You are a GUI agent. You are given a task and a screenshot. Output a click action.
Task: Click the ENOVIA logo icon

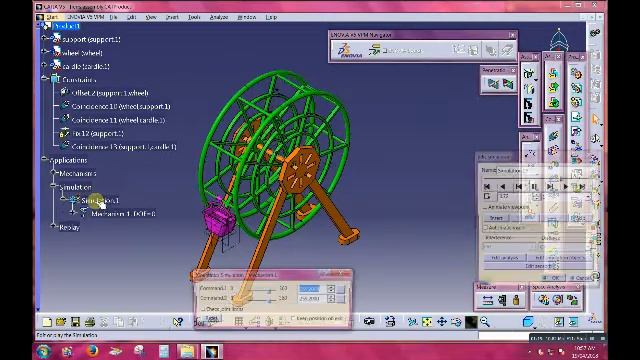[349, 51]
